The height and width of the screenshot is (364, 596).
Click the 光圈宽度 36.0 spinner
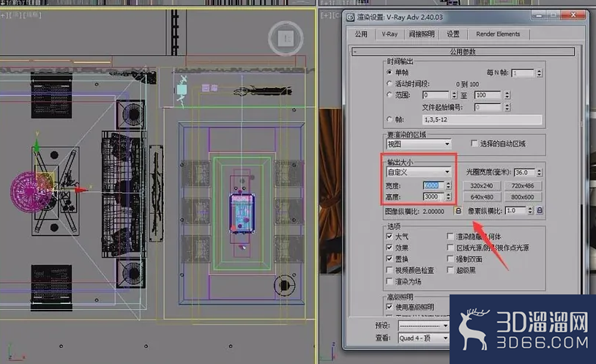539,172
